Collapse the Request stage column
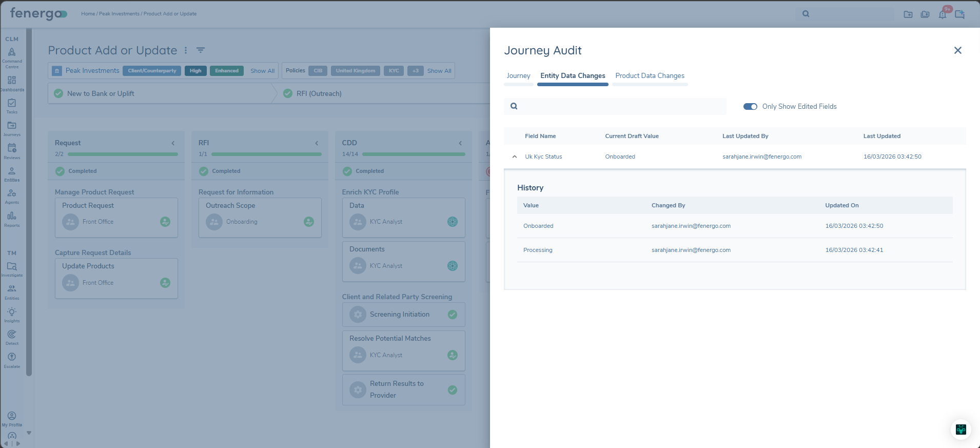Image resolution: width=980 pixels, height=448 pixels. [173, 143]
